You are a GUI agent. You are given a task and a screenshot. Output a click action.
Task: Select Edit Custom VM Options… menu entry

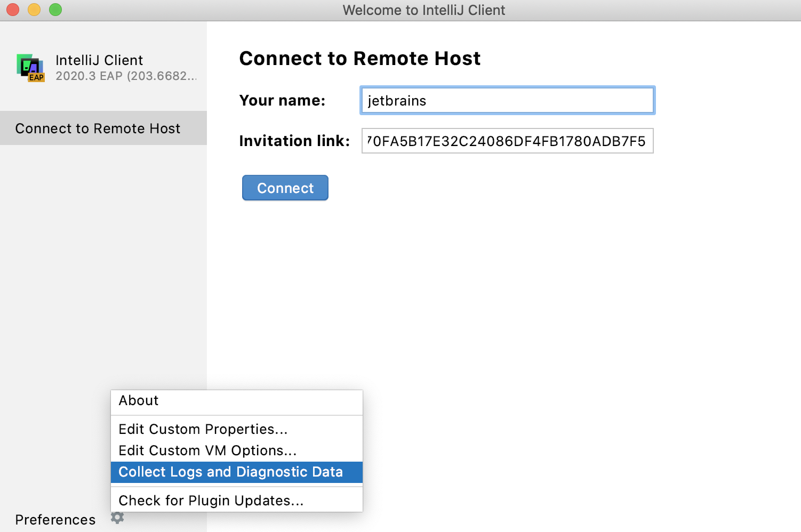237,450
